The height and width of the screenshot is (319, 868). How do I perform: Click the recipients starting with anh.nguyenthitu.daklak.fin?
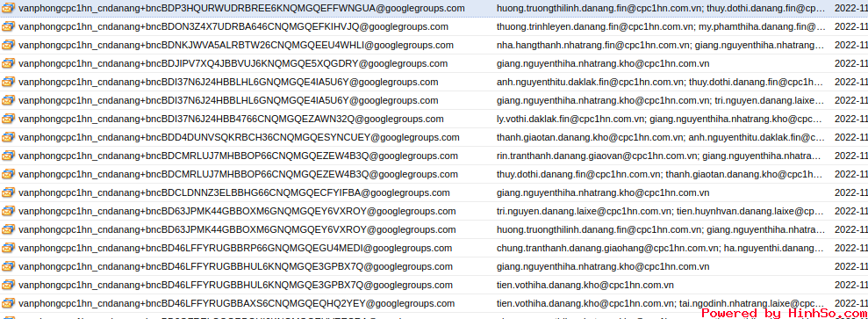tap(660, 82)
